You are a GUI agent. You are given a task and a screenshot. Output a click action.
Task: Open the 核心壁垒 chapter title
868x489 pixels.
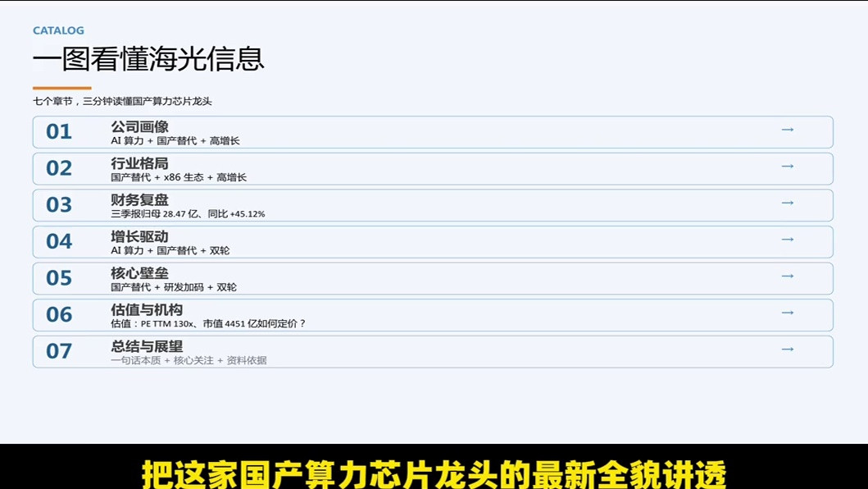pyautogui.click(x=139, y=273)
